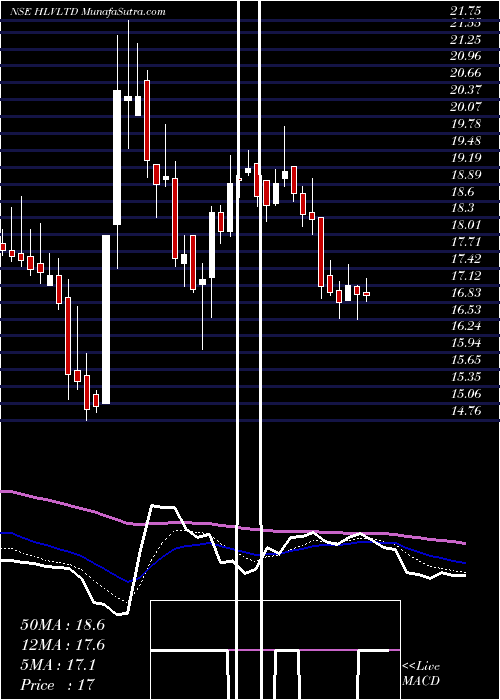
Task: Click the 18.3 price axis label
Action: point(462,208)
